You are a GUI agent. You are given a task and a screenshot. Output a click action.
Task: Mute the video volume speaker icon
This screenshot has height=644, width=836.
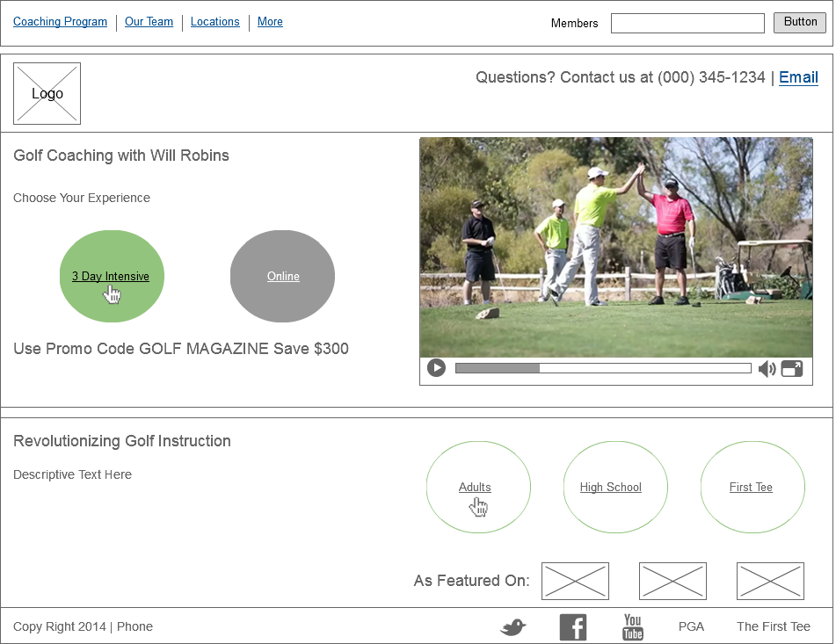(x=767, y=369)
